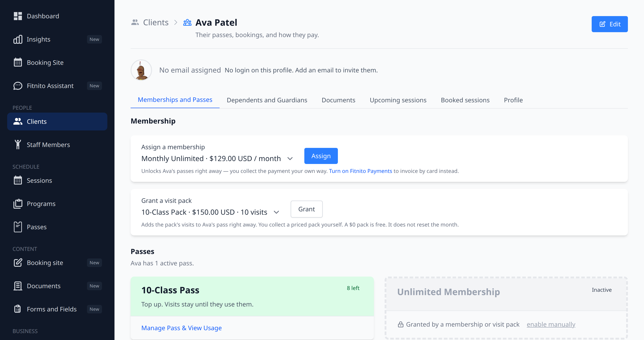
Task: Click the Edit button
Action: (x=610, y=24)
